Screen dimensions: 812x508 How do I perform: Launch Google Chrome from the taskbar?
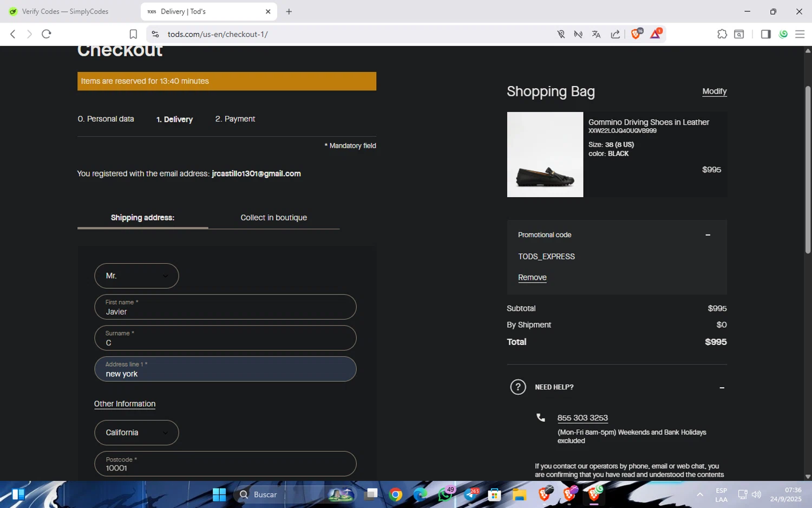[x=396, y=494]
